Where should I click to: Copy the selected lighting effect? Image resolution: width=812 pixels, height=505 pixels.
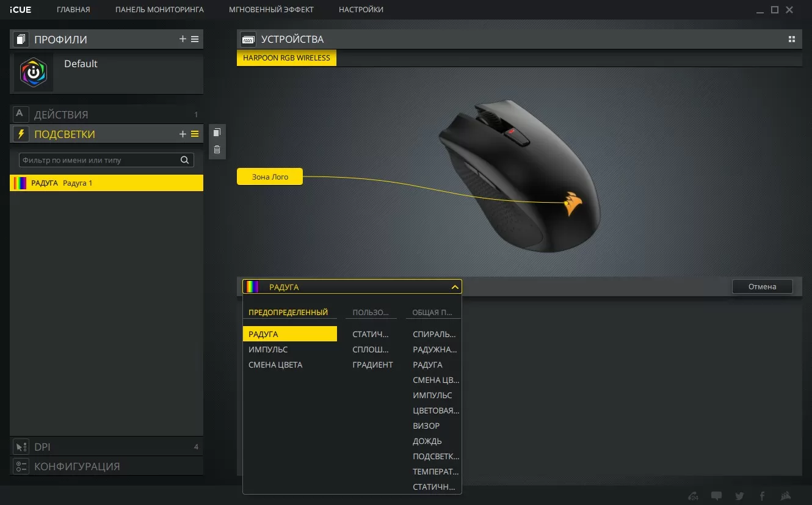click(x=217, y=133)
